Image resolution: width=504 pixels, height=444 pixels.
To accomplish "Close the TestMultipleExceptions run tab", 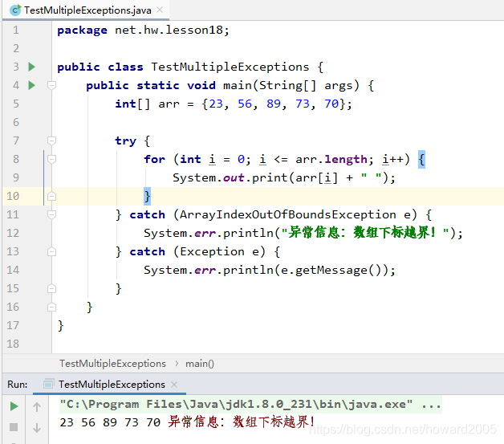I will coord(174,385).
